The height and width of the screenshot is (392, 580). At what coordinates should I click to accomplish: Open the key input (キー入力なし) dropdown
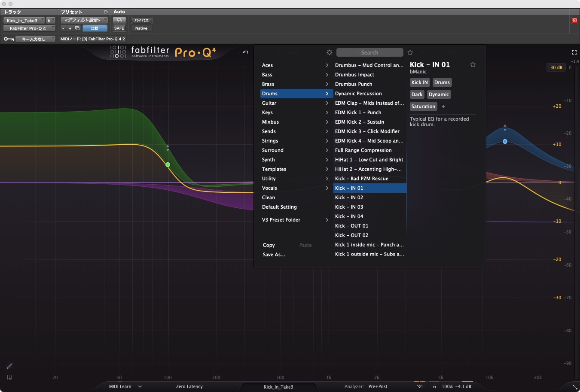pos(35,39)
